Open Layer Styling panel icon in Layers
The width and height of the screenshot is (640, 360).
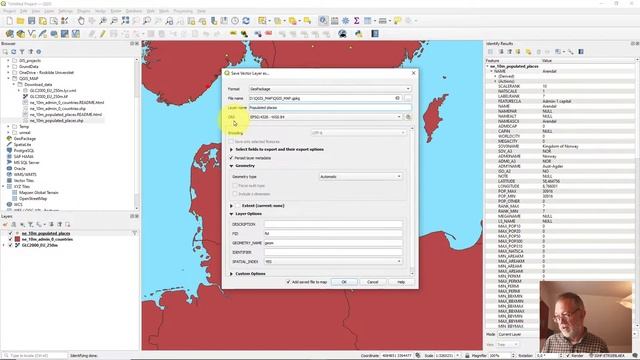[x=5, y=224]
